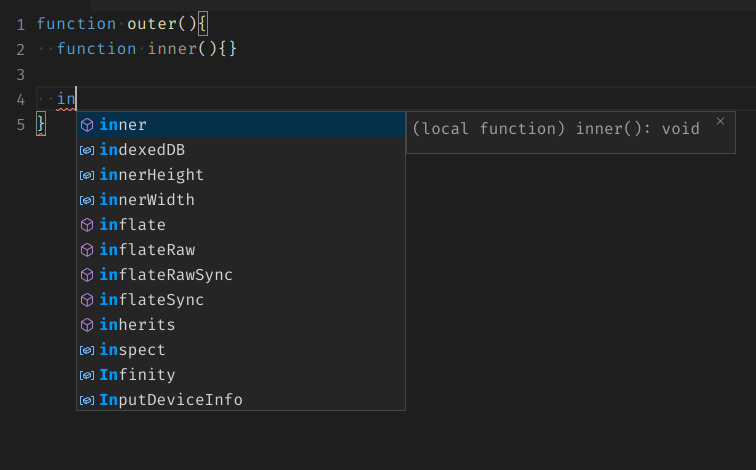Pick the 'innerHeight' completion
This screenshot has width=756, height=470.
[241, 175]
